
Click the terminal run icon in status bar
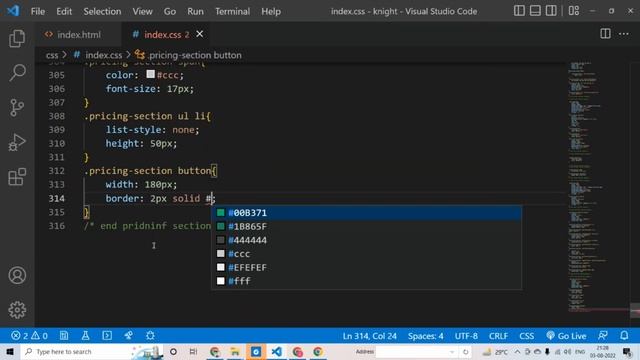point(107,336)
